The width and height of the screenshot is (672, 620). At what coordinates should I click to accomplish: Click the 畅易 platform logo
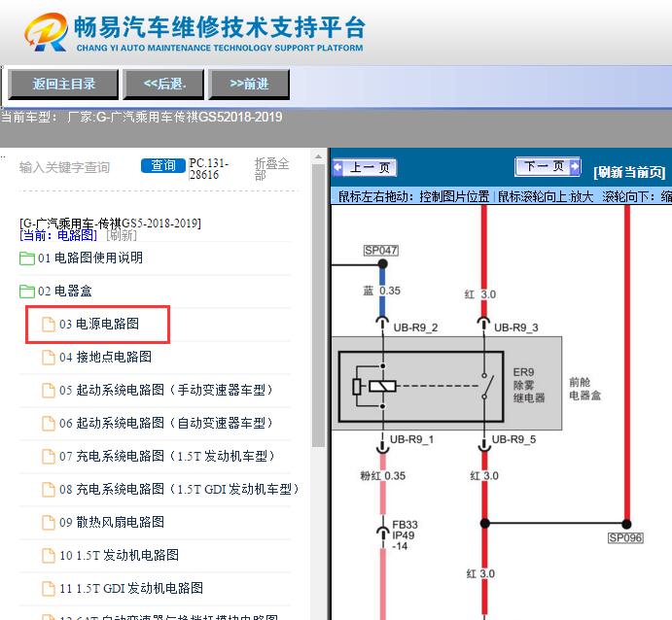(47, 32)
